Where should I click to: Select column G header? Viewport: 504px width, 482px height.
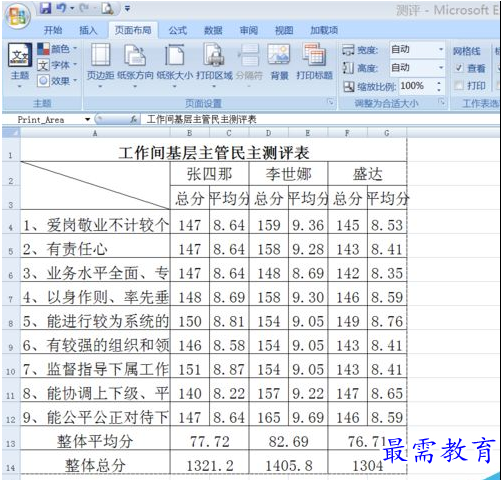point(387,133)
